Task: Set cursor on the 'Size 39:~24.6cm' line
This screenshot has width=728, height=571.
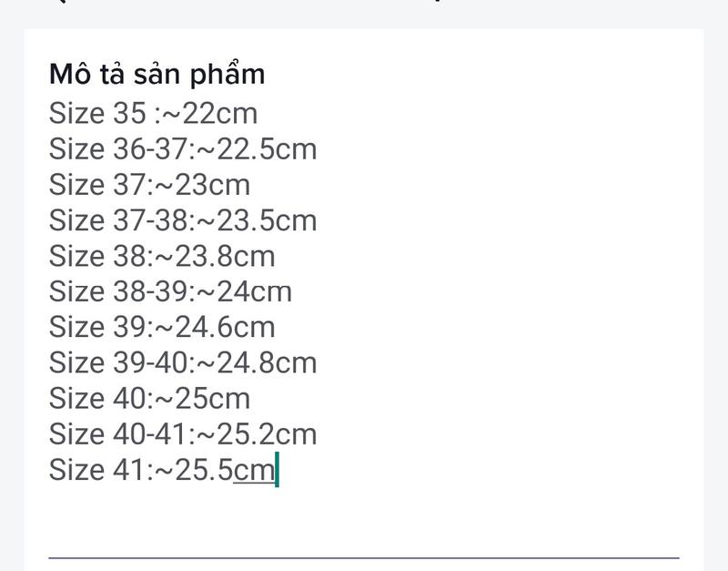Action: tap(162, 327)
